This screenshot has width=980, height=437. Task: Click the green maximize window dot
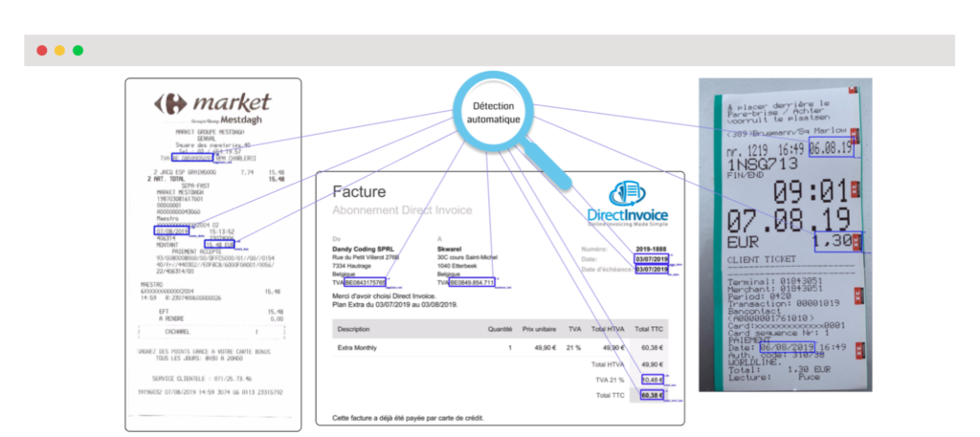point(78,51)
